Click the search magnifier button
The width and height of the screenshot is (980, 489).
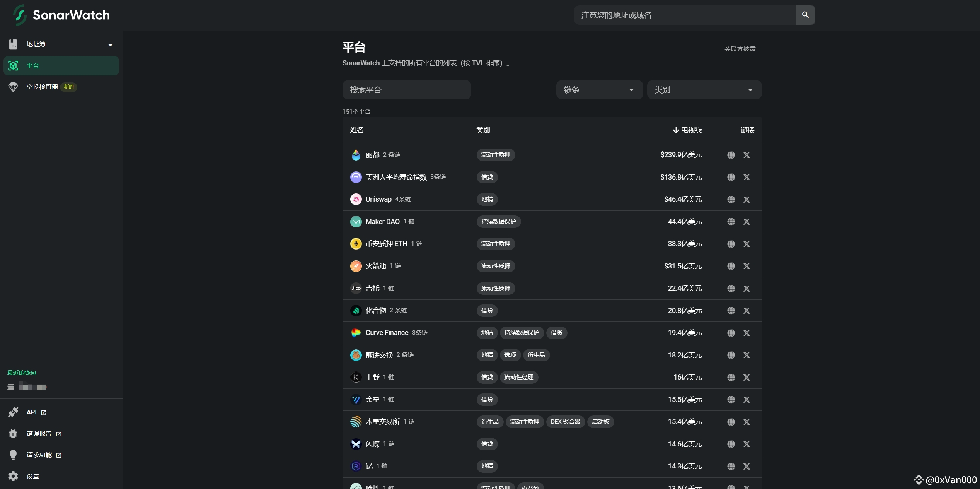click(x=805, y=15)
